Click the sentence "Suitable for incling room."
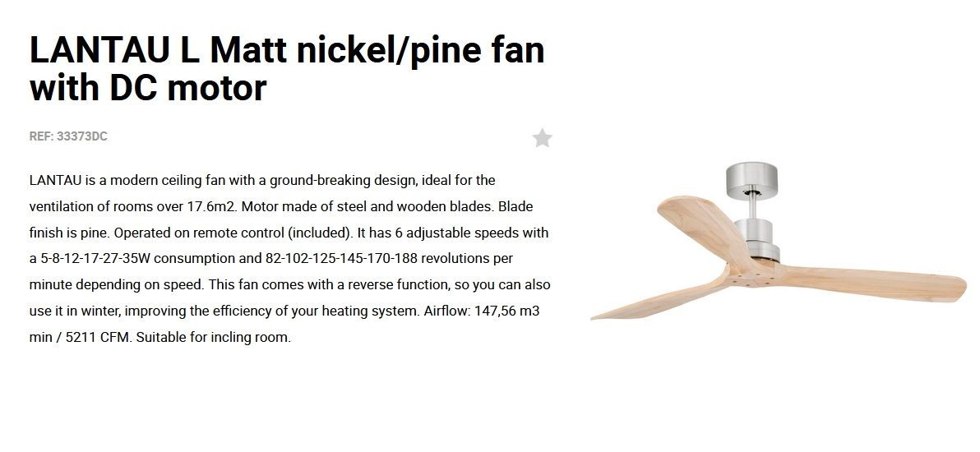The width and height of the screenshot is (980, 452). coord(214,338)
